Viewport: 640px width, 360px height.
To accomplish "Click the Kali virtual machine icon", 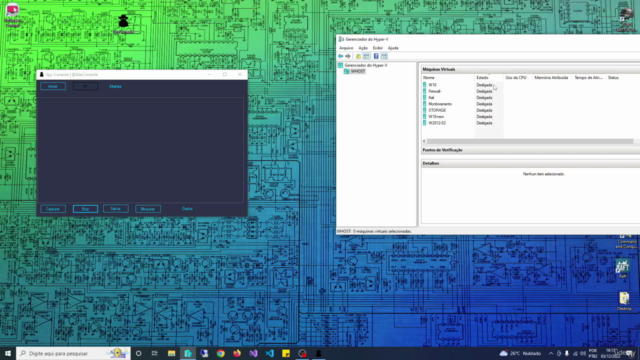I will (x=424, y=98).
